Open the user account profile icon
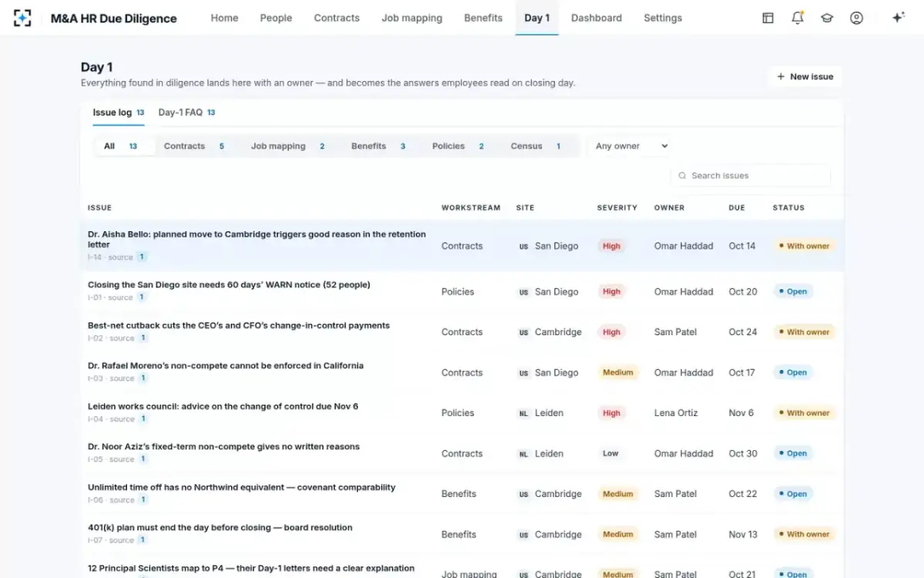 click(x=856, y=18)
